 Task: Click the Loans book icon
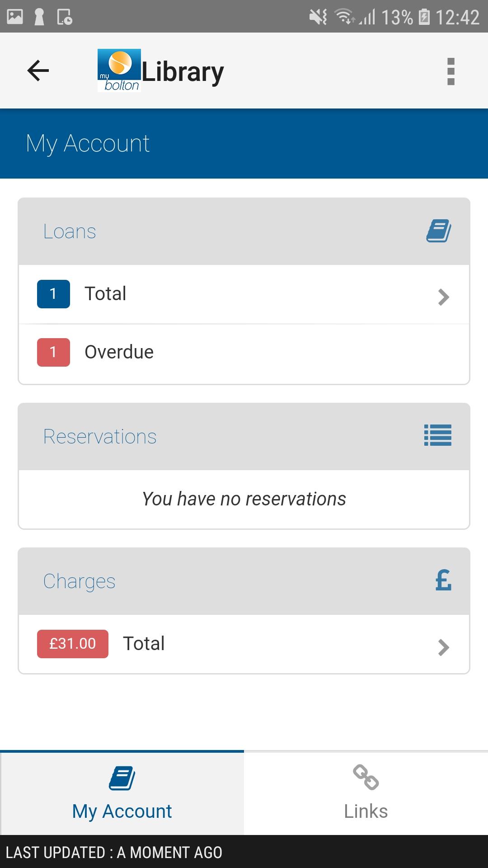(439, 231)
